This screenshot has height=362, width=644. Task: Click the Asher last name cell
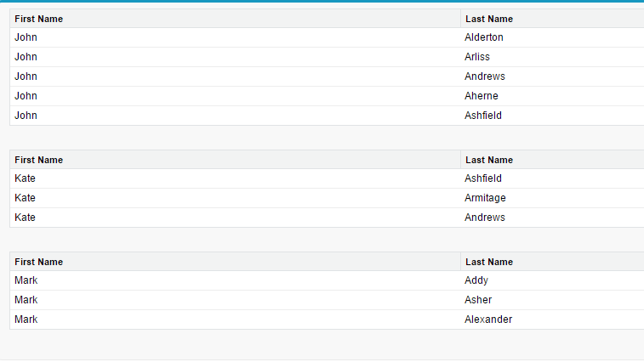point(552,300)
